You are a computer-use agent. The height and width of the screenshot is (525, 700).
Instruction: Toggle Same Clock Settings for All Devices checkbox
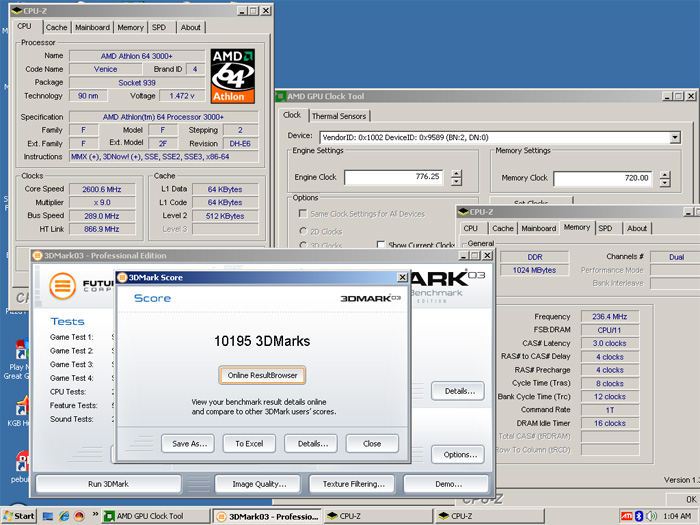pos(303,214)
